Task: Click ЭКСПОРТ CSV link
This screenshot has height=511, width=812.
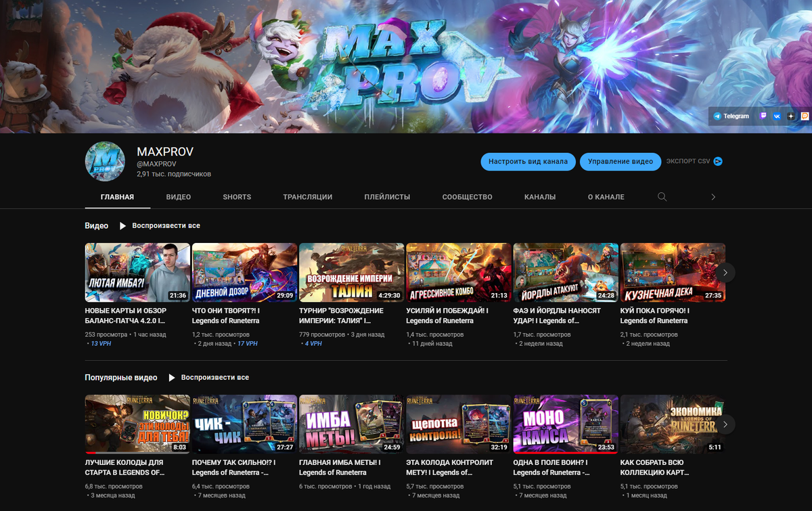Action: [x=688, y=161]
